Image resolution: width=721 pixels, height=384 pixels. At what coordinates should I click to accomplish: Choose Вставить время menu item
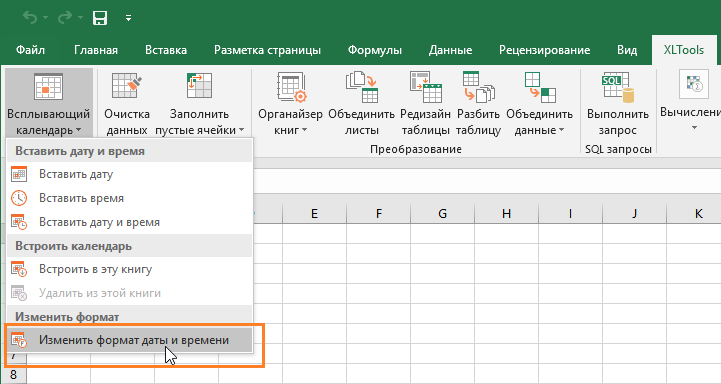tap(129, 198)
